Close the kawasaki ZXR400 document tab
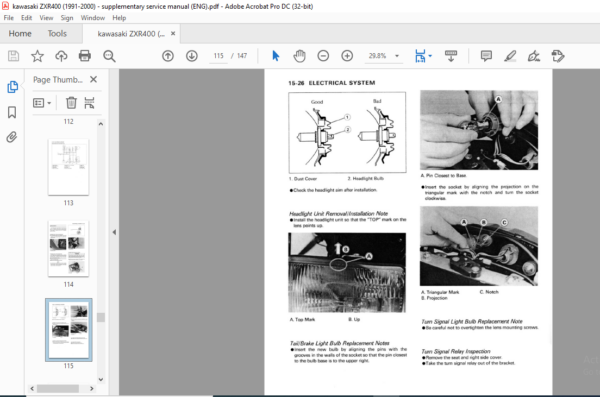Viewport: 600px width, 397px height. (x=173, y=34)
